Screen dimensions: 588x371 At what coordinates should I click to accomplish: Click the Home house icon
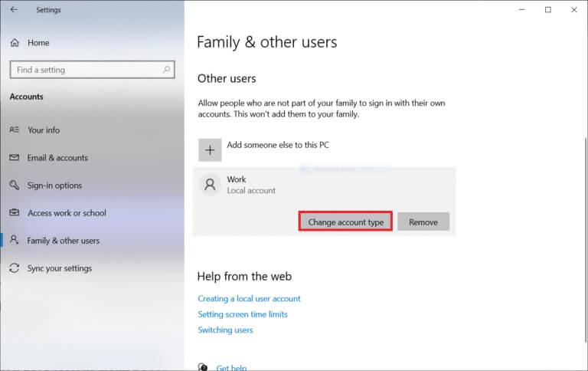(x=15, y=43)
